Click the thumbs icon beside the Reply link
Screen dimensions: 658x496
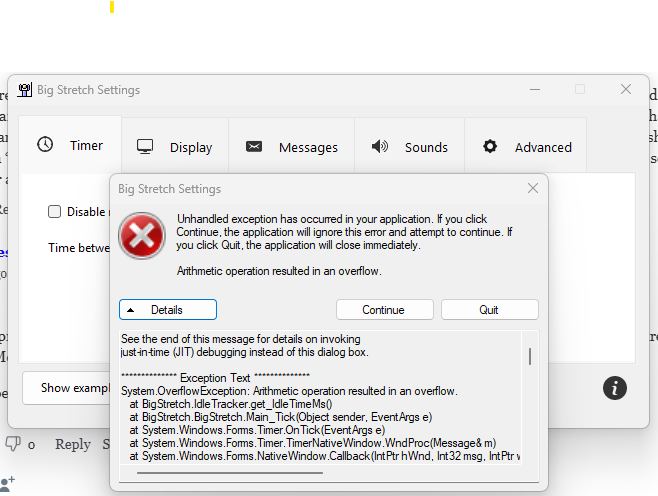coord(13,444)
